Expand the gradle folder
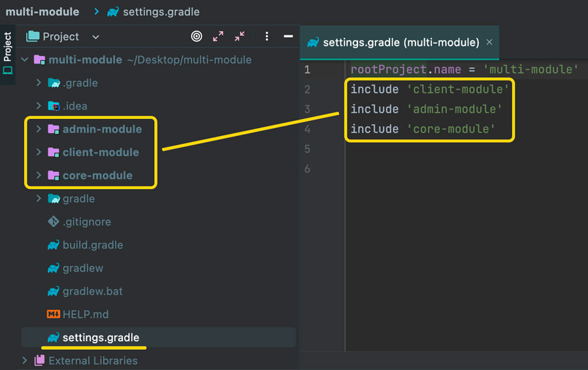Screen dimensions: 588x370 click(x=39, y=199)
